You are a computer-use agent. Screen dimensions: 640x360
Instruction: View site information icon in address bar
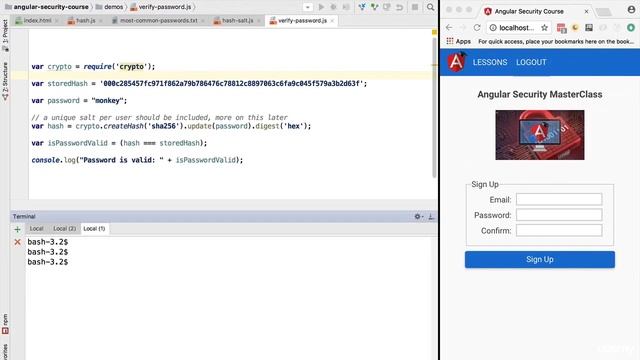coord(493,27)
